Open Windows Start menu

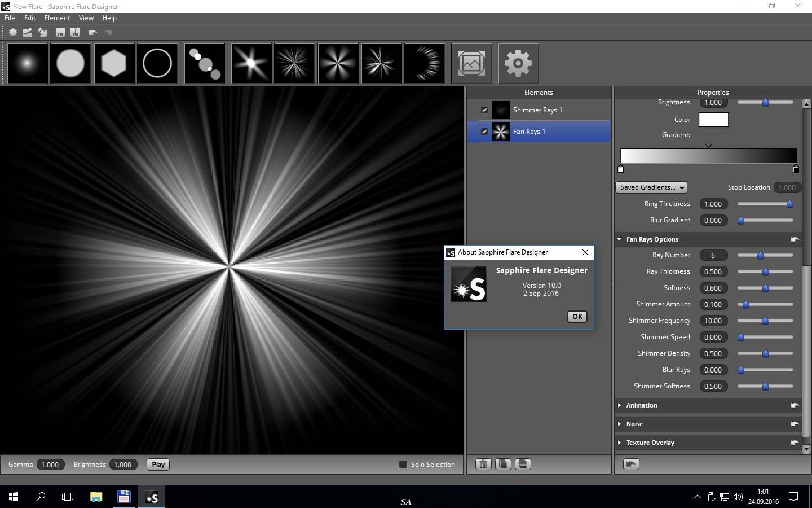point(14,497)
